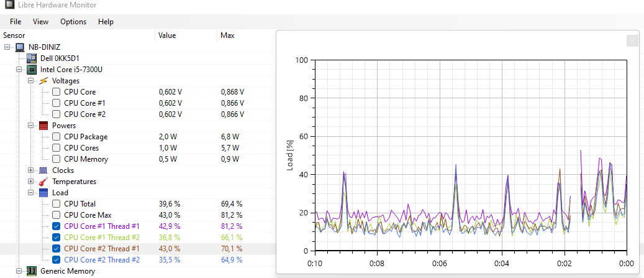This screenshot has width=644, height=278.
Task: Click the Generic Memory chip icon
Action: click(32, 271)
